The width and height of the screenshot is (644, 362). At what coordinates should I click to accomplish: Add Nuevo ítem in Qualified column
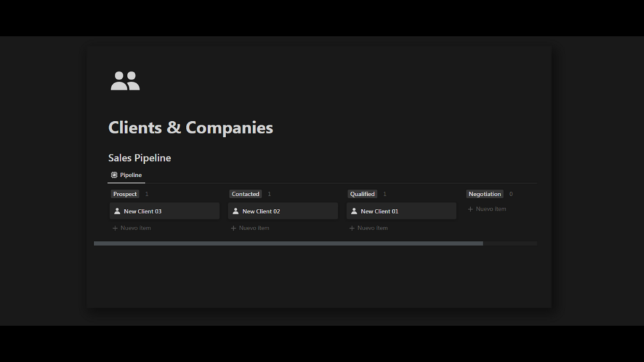[372, 228]
